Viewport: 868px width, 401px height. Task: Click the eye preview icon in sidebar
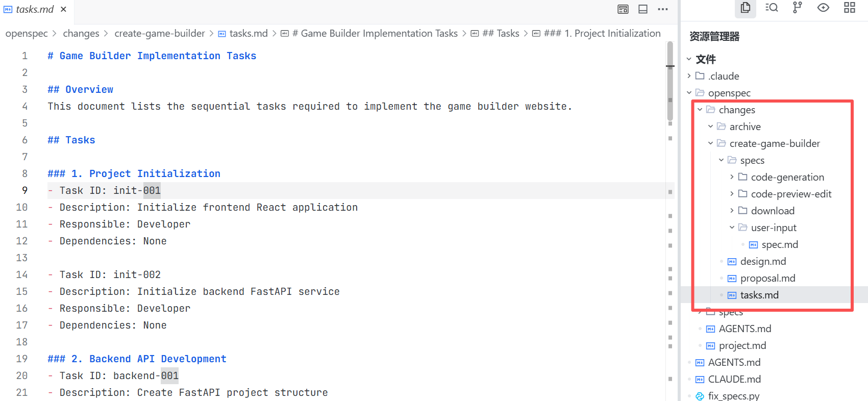pyautogui.click(x=823, y=8)
